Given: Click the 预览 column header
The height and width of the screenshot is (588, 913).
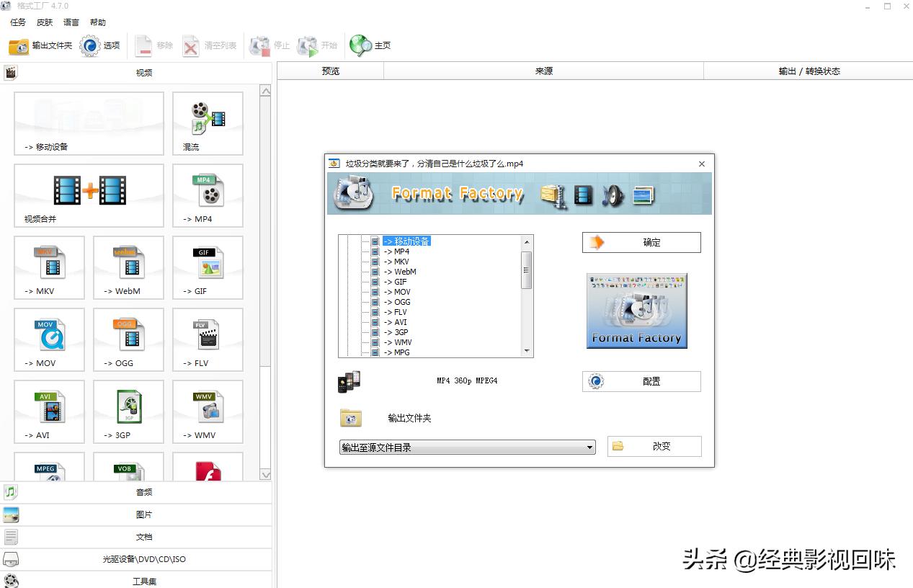Looking at the screenshot, I should tap(331, 71).
